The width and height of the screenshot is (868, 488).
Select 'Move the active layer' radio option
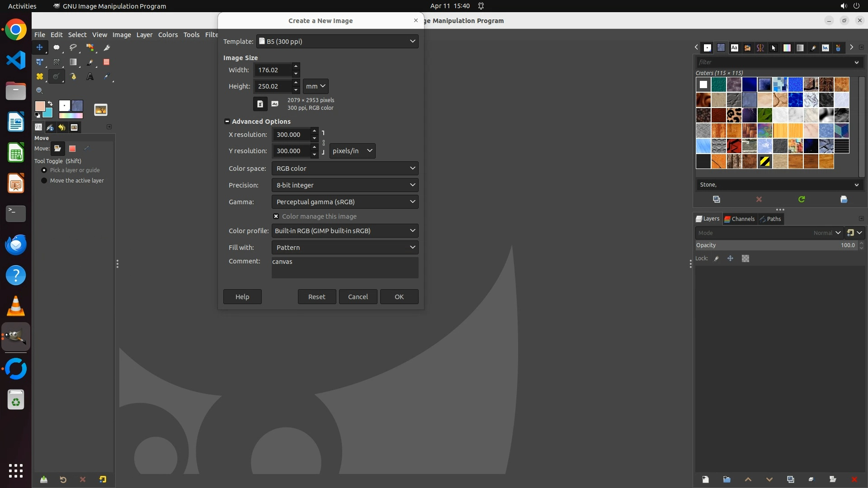(44, 180)
